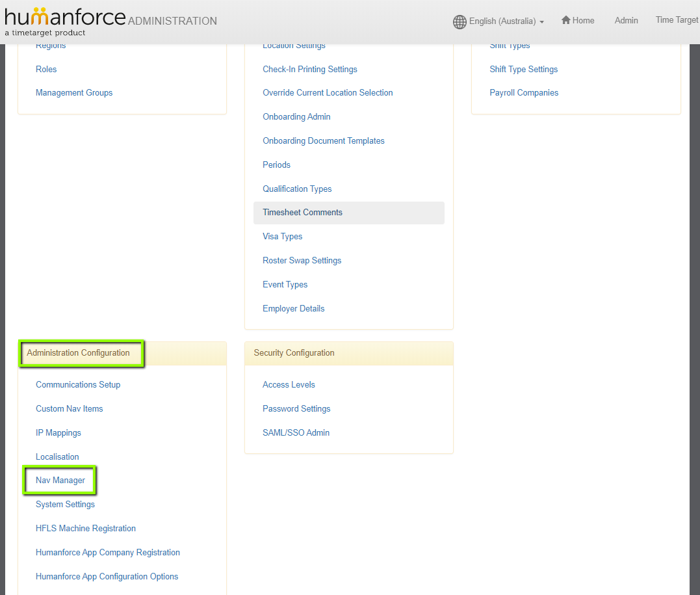Open Onboarding Document Templates
This screenshot has height=595, width=700.
[323, 140]
